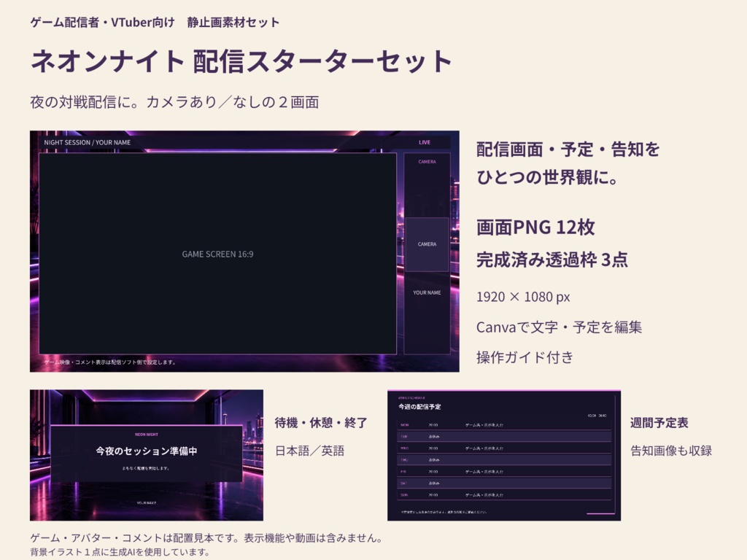This screenshot has height=560, width=747.
Task: Click the FRI row in the schedule preview
Action: pyautogui.click(x=503, y=472)
